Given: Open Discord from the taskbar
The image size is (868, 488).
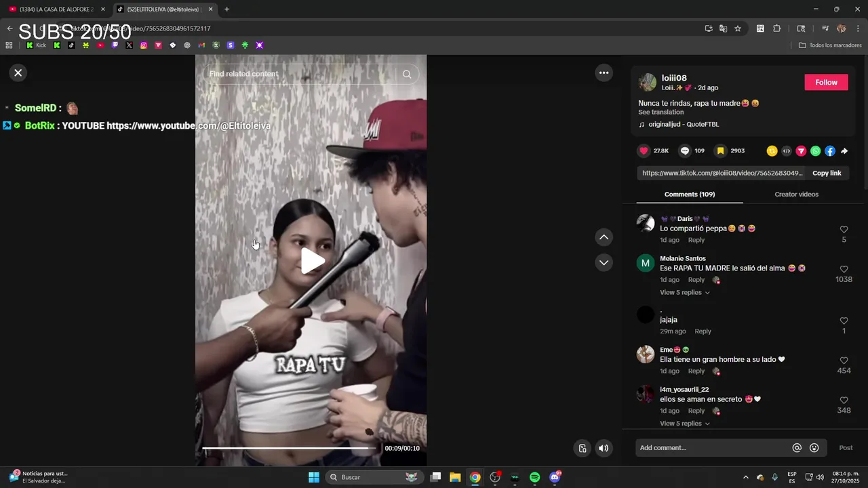Looking at the screenshot, I should pyautogui.click(x=555, y=477).
